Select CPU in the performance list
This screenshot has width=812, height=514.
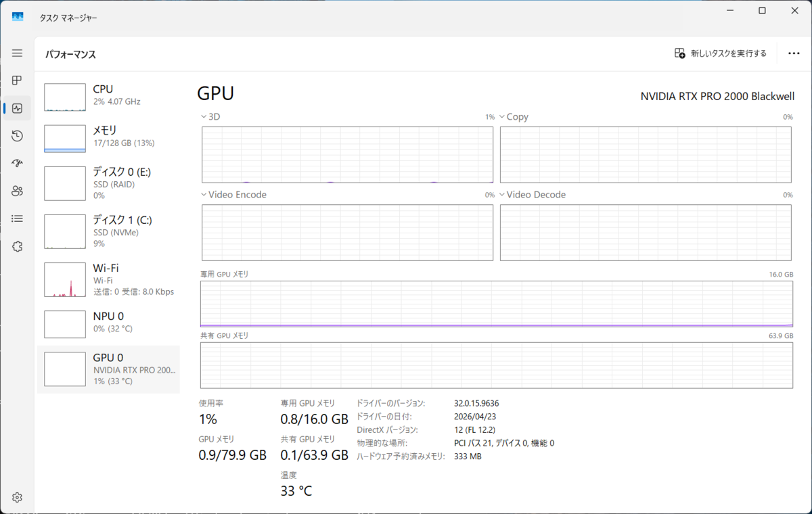click(x=108, y=97)
